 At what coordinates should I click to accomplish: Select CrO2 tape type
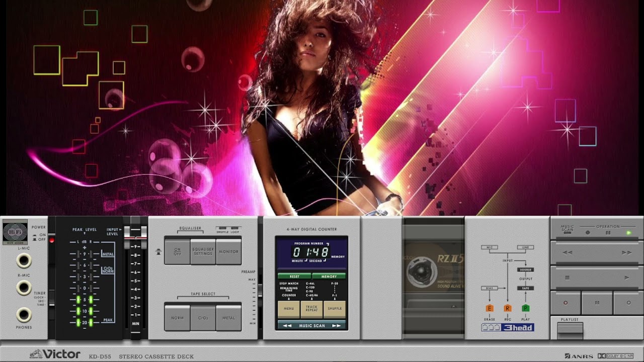tap(203, 318)
